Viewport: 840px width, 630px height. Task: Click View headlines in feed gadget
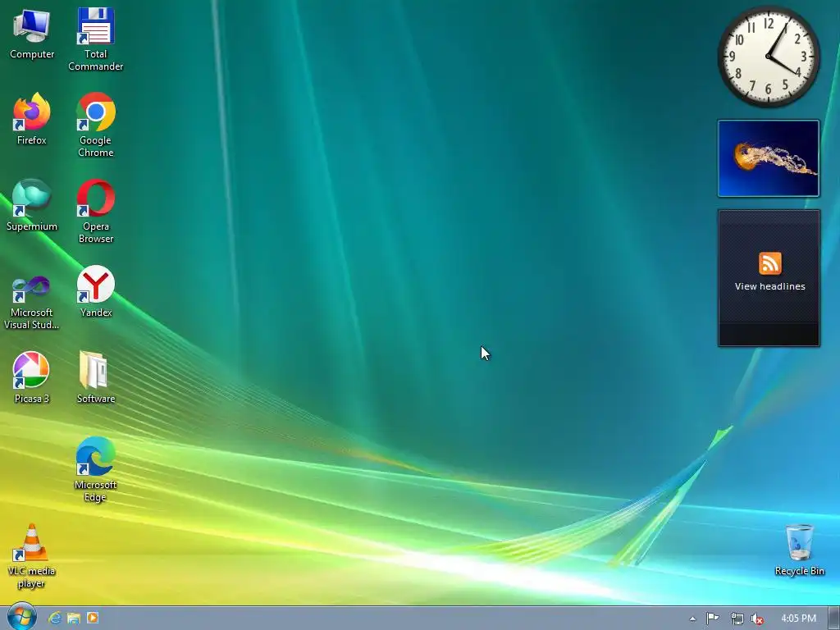769,286
